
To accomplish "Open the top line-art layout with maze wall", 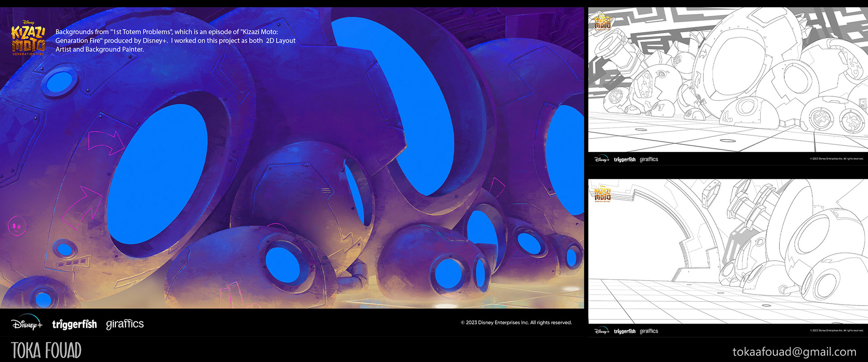I will (x=728, y=80).
